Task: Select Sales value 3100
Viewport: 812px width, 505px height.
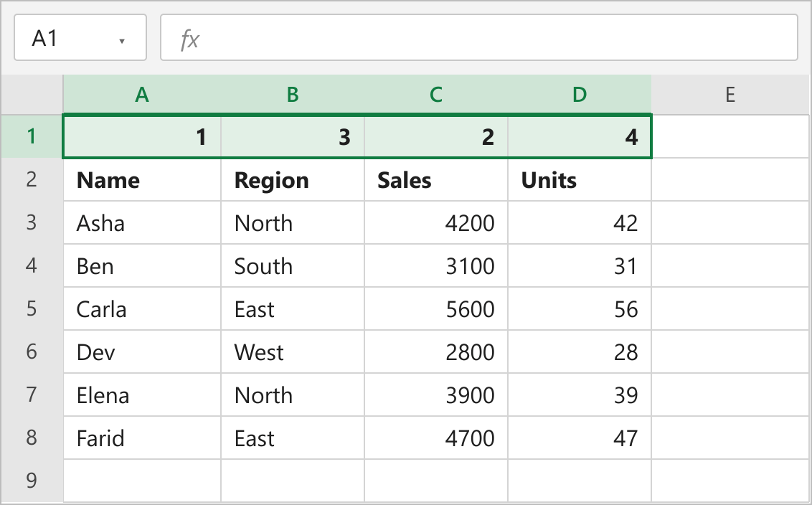Action: (x=436, y=265)
